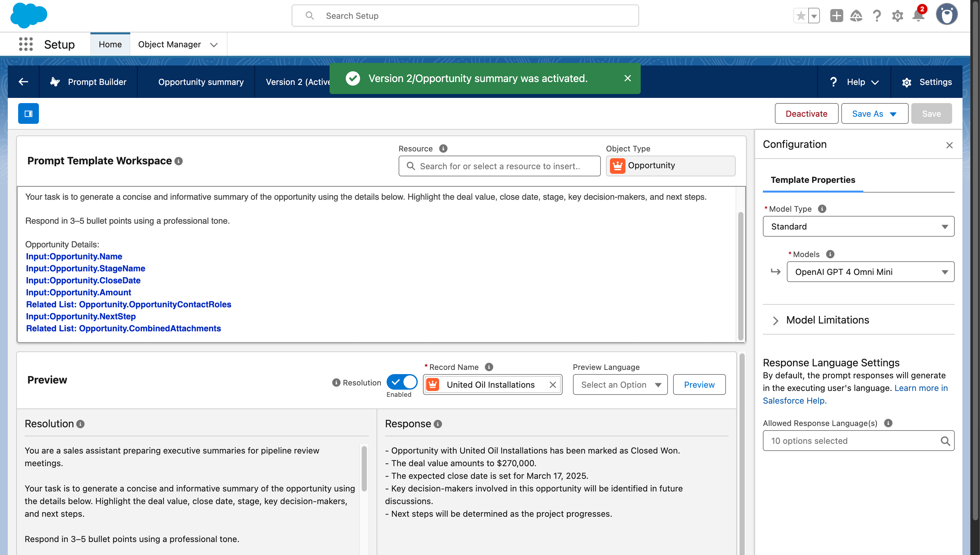Click the green success checkmark icon

click(353, 78)
